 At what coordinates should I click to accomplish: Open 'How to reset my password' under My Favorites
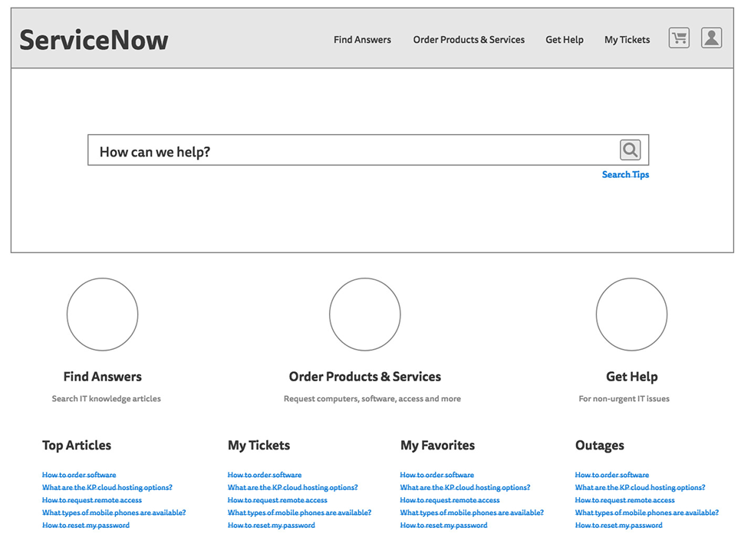(x=443, y=525)
